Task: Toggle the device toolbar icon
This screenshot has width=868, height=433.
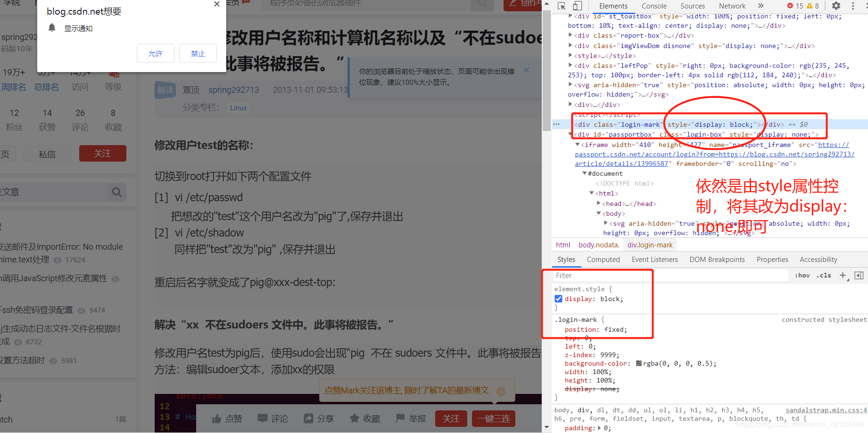Action: click(x=577, y=6)
